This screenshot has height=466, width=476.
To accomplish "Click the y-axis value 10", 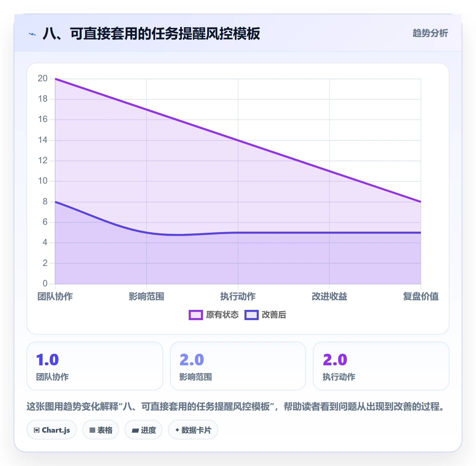I will [42, 181].
